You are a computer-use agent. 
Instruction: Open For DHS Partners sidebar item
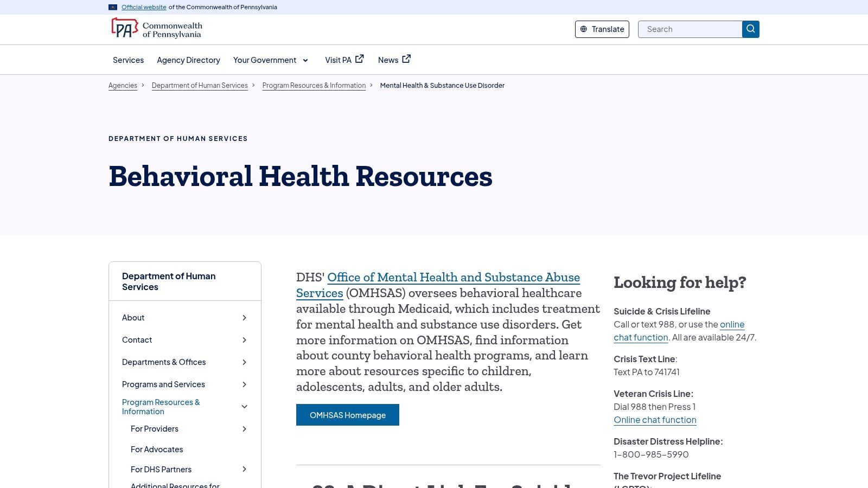pyautogui.click(x=161, y=470)
